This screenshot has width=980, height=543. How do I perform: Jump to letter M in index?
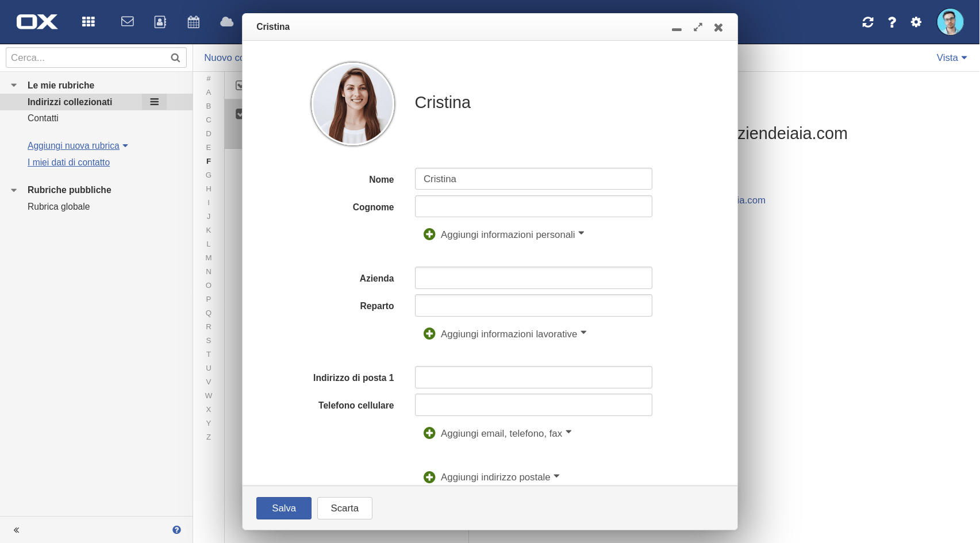pos(209,257)
